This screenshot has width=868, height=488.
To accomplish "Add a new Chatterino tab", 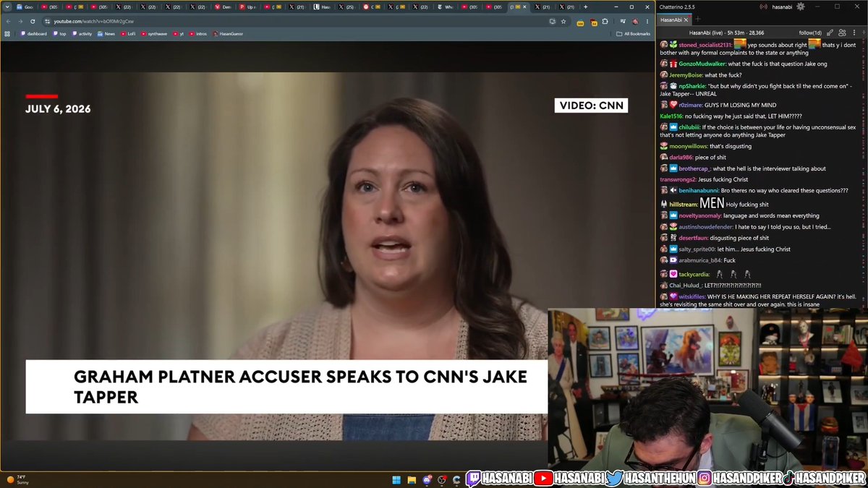I will (x=698, y=19).
